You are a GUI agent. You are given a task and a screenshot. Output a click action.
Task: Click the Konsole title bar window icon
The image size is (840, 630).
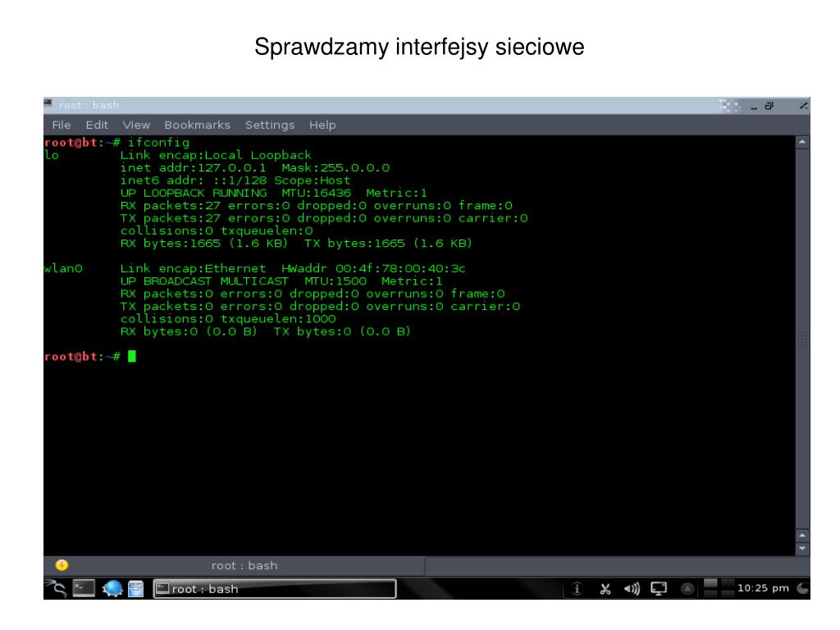pyautogui.click(x=48, y=103)
